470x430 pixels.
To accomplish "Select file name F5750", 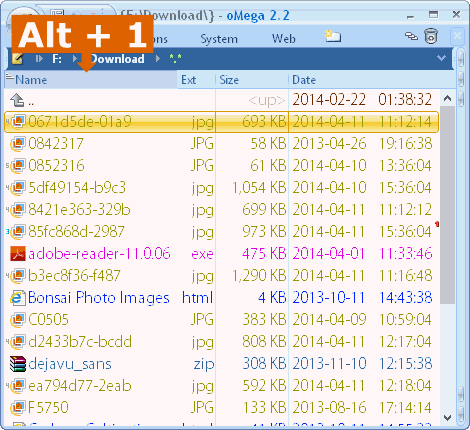I will pyautogui.click(x=48, y=408).
